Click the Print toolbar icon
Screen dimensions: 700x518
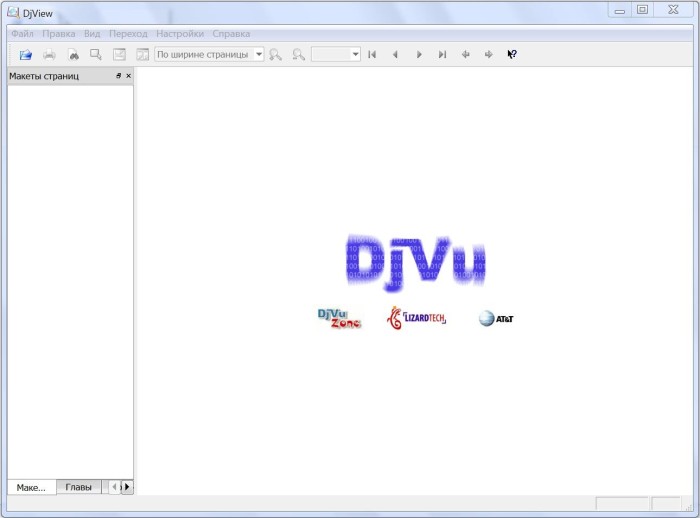(x=49, y=54)
